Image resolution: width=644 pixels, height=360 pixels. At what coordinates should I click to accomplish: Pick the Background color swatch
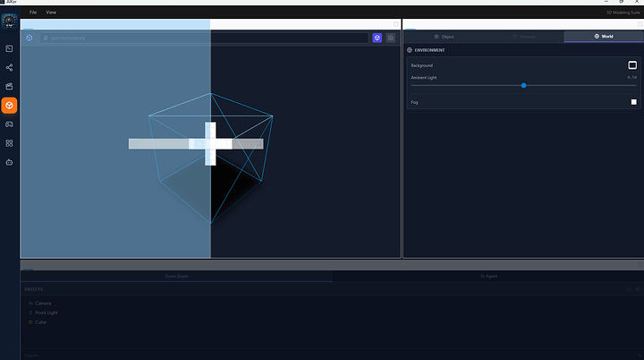(x=632, y=65)
